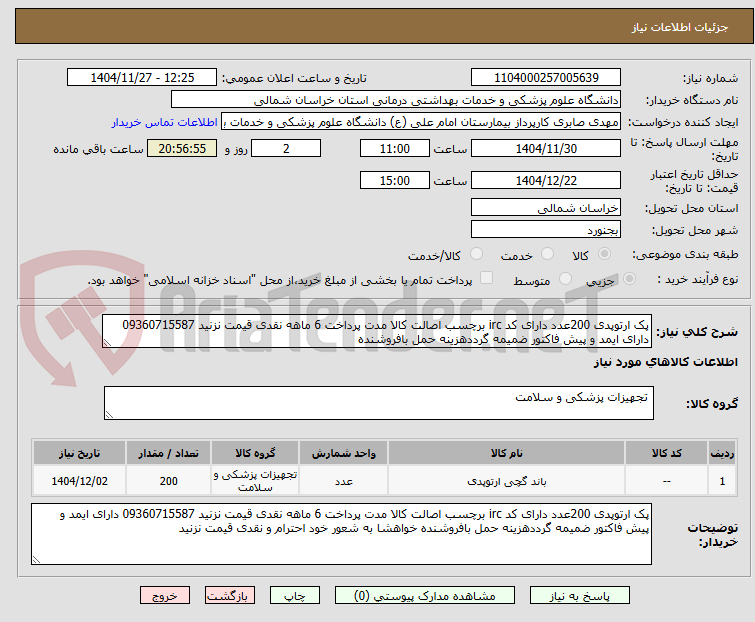Viewport: 755px width, 622px height.
Task: Click the کد کالا column header
Action: tap(666, 453)
